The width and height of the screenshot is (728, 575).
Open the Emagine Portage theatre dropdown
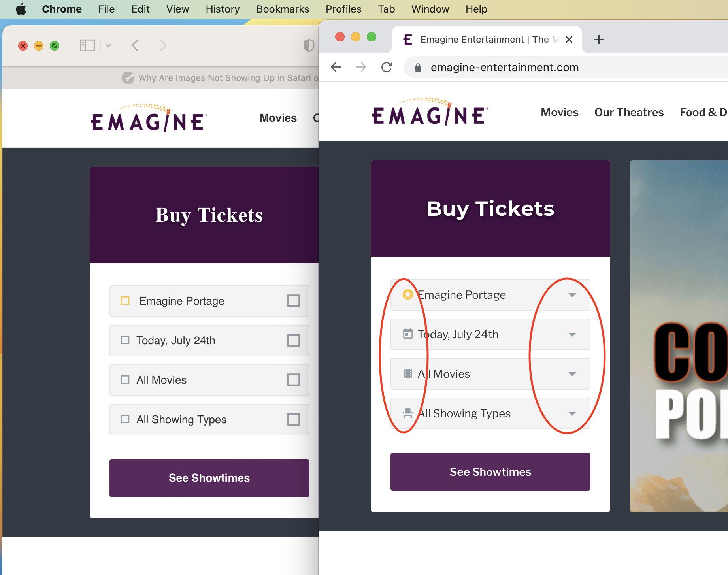[x=572, y=295]
